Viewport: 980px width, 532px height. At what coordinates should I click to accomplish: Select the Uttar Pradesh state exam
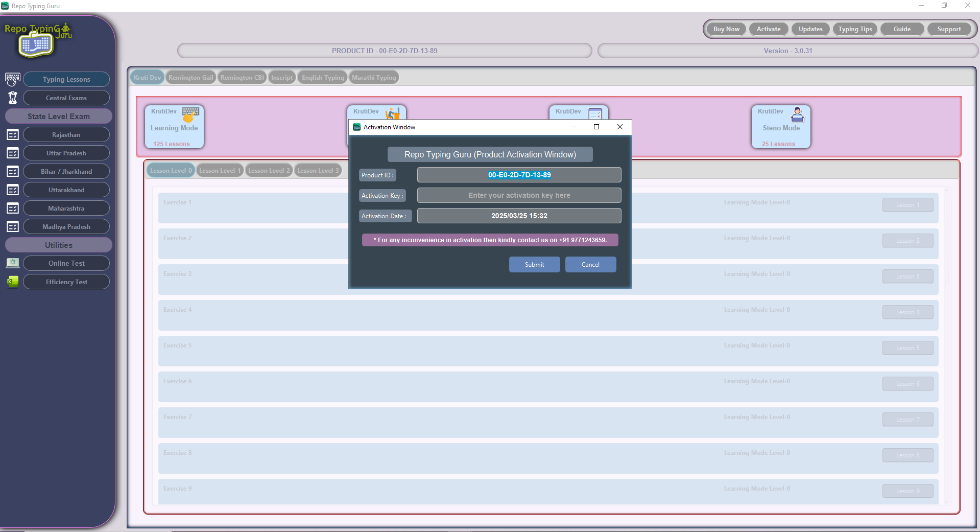point(66,153)
